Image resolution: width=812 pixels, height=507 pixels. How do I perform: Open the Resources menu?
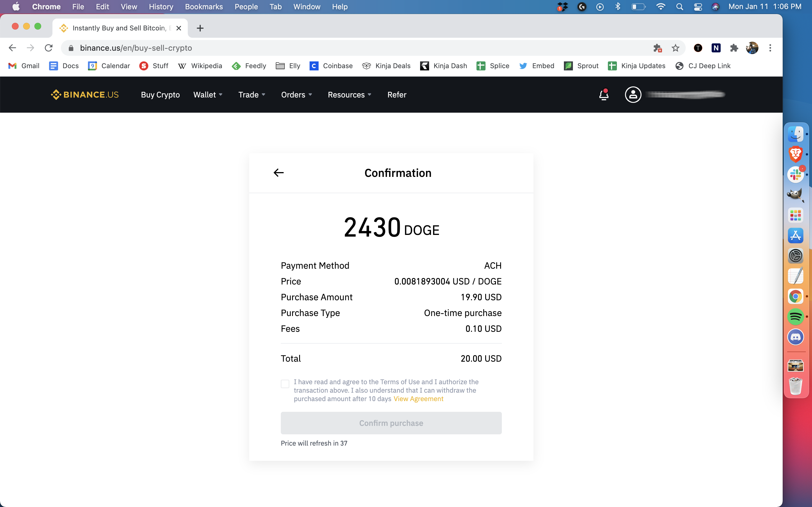coord(348,95)
